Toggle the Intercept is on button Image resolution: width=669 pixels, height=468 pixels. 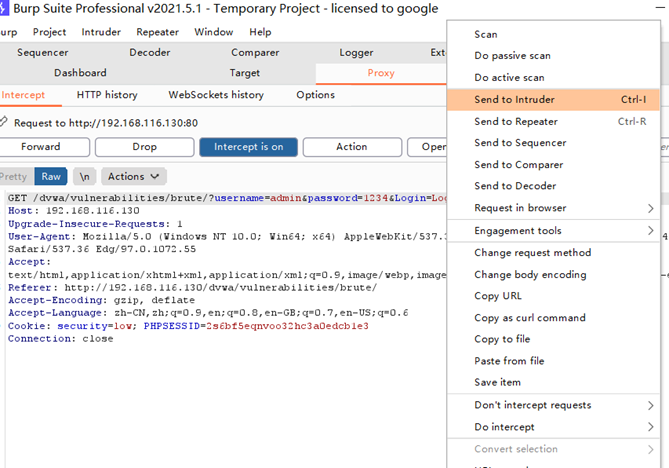[x=248, y=147]
